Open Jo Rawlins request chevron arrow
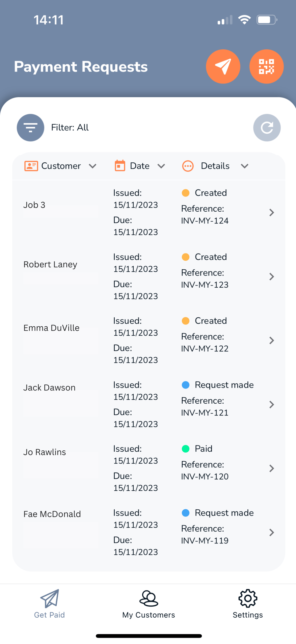Screen dimensions: 296x644 [272, 468]
